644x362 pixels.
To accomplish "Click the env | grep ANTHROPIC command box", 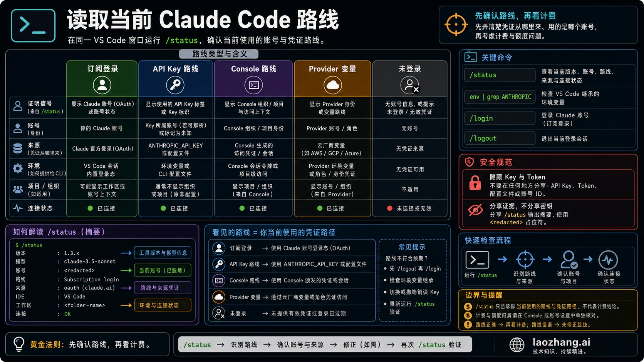I will tap(500, 97).
